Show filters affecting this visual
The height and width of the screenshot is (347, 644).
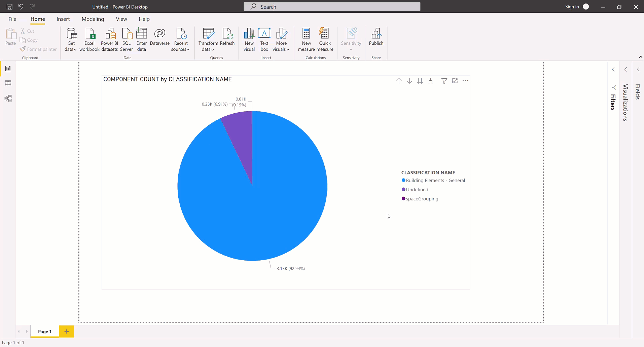(x=444, y=81)
